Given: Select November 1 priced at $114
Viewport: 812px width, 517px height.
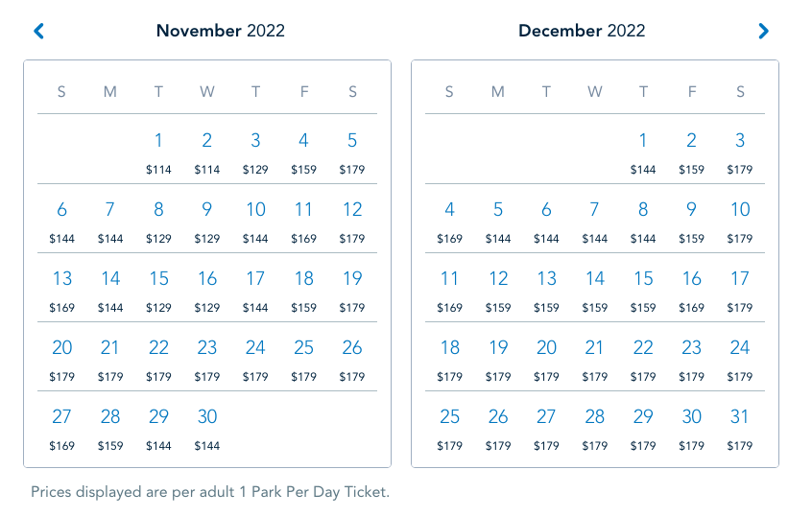Looking at the screenshot, I should 158,151.
